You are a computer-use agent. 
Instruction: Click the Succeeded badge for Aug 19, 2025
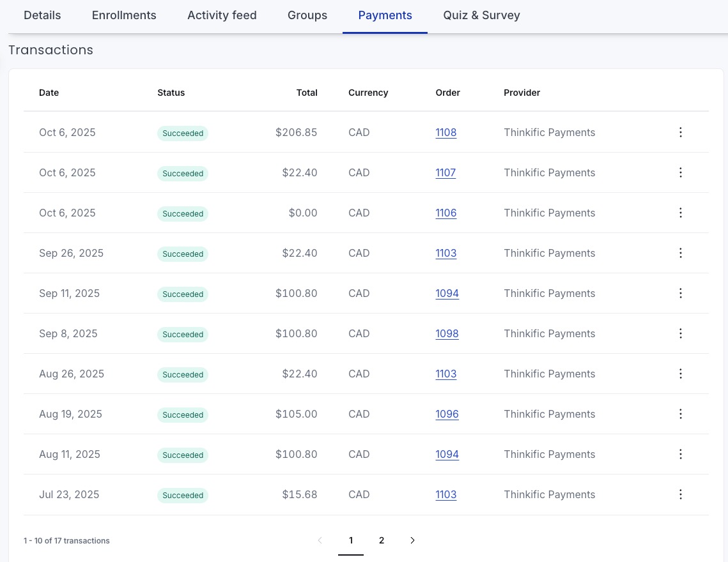[x=182, y=415]
